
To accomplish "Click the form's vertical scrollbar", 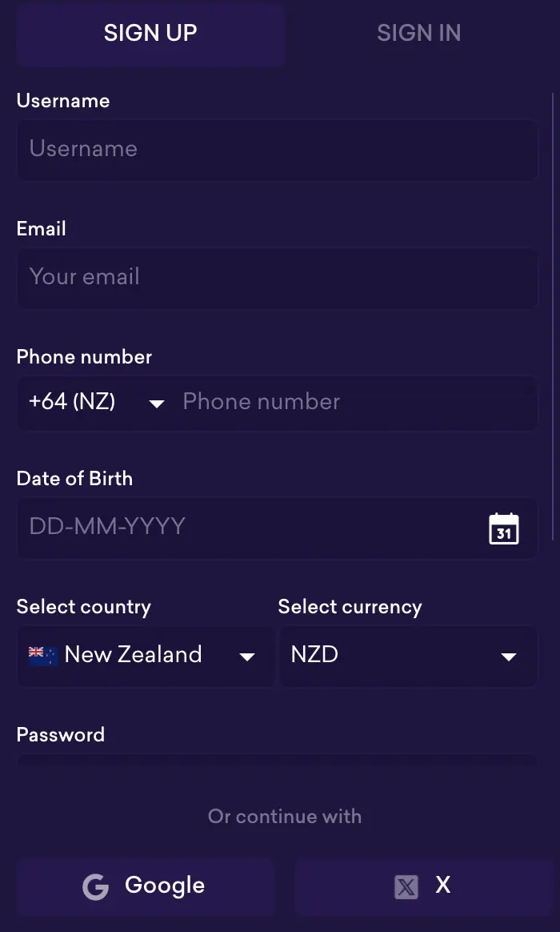I will click(552, 320).
